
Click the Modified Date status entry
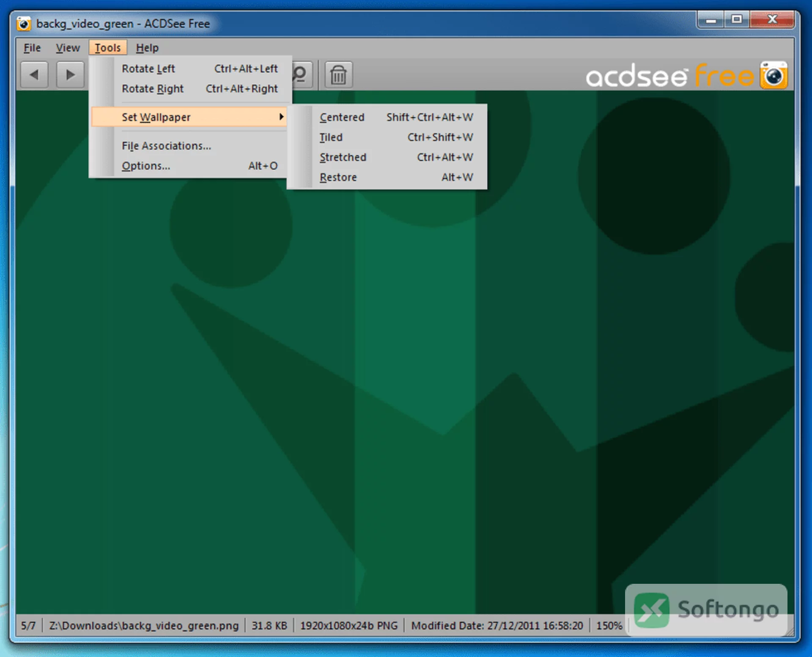tap(497, 625)
